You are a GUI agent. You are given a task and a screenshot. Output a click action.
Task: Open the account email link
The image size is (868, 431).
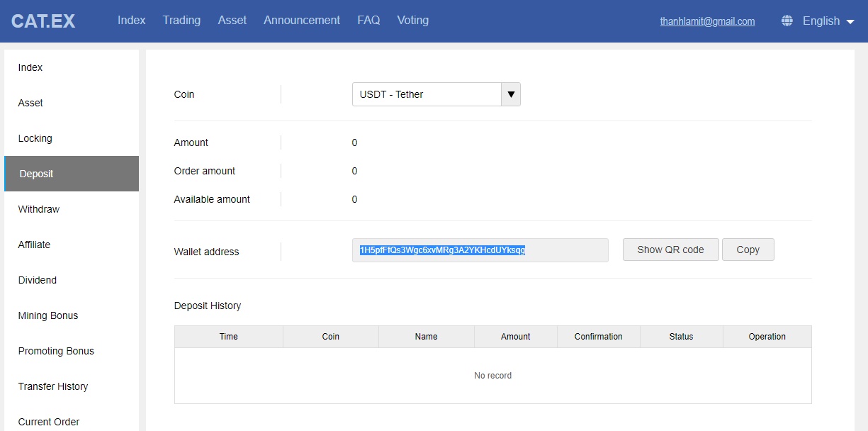[707, 21]
